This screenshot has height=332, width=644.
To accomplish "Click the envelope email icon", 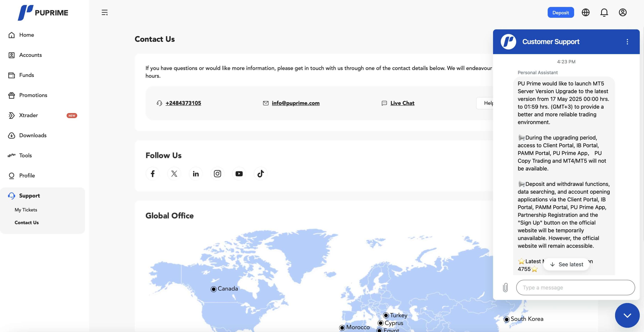I will tap(266, 103).
